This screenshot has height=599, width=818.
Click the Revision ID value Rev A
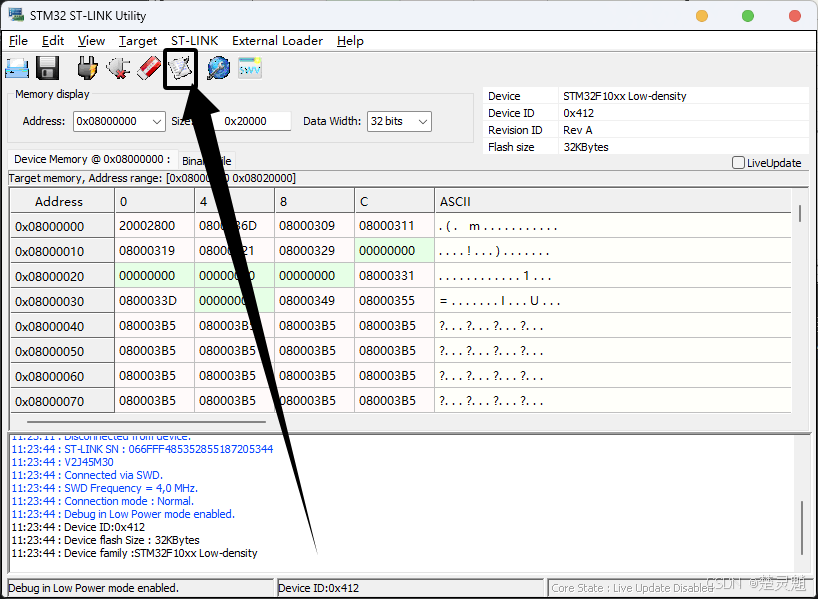pyautogui.click(x=578, y=130)
